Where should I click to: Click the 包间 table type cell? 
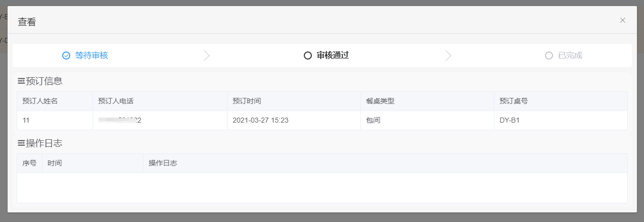(427, 120)
